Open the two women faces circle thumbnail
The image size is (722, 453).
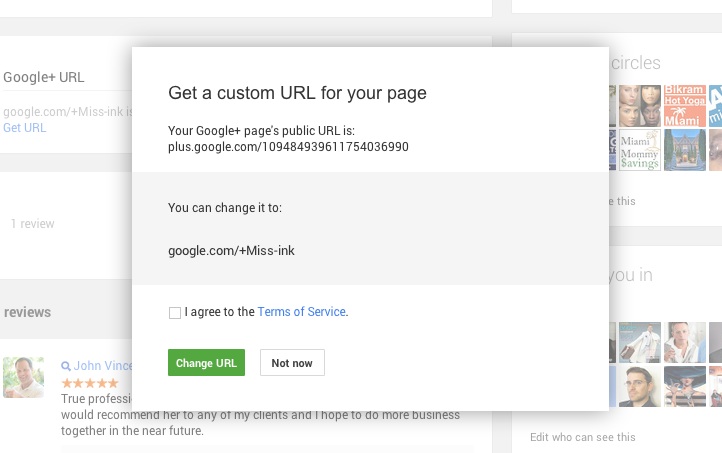[x=640, y=106]
